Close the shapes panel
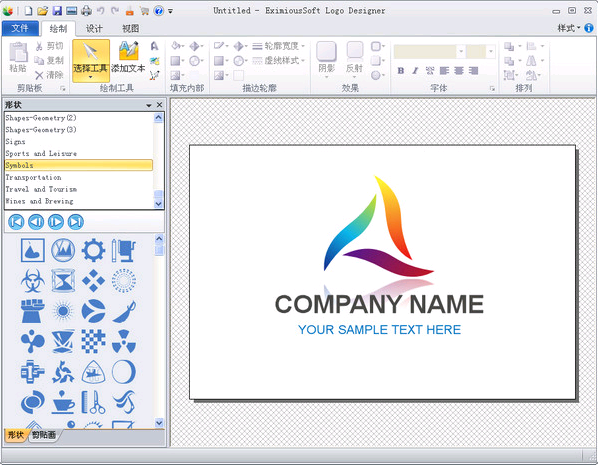Viewport: 598px width, 466px height. tap(159, 105)
